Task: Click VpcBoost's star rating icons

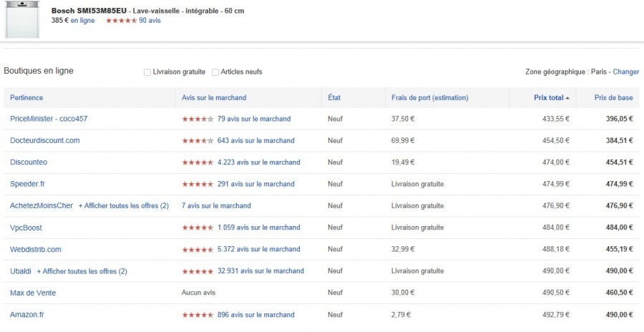Action: 197,228
